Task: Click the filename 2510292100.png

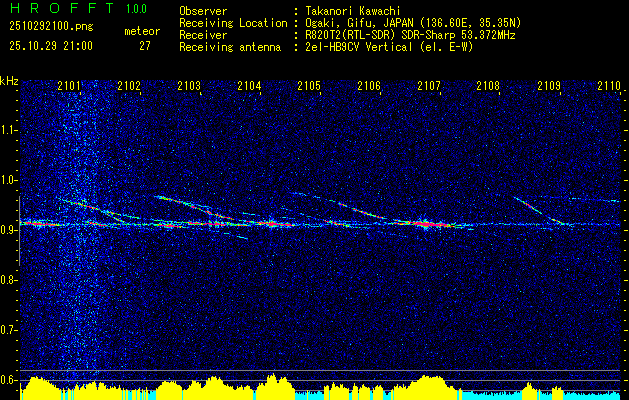Action: coord(51,26)
